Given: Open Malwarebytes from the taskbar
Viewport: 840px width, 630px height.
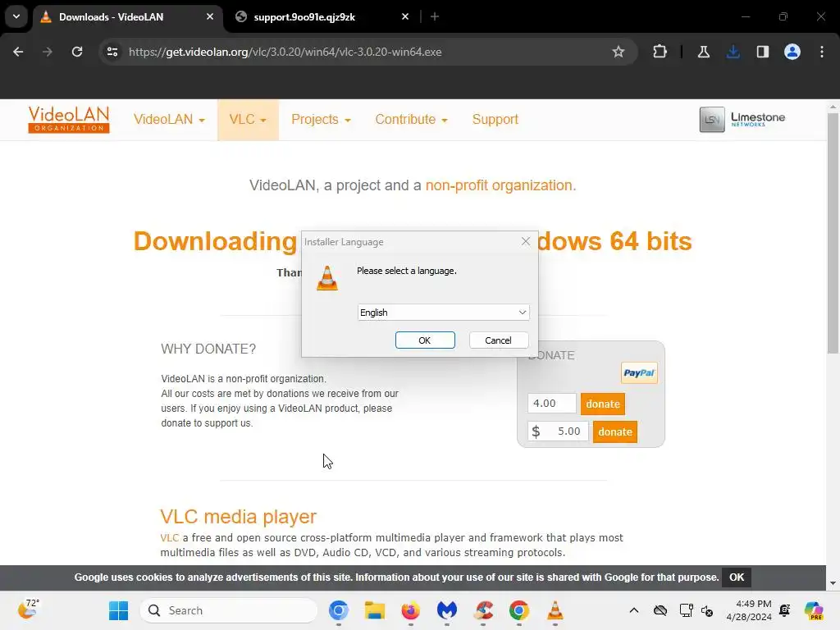Looking at the screenshot, I should (447, 610).
